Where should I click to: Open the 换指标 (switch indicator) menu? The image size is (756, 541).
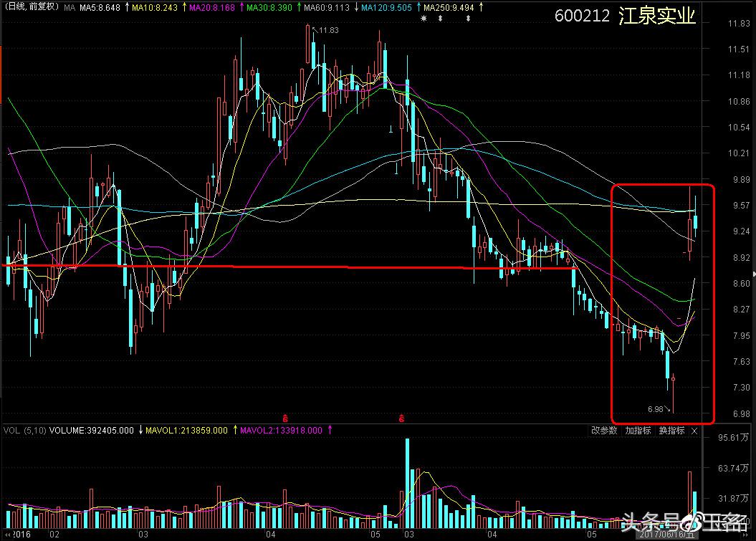pyautogui.click(x=671, y=431)
